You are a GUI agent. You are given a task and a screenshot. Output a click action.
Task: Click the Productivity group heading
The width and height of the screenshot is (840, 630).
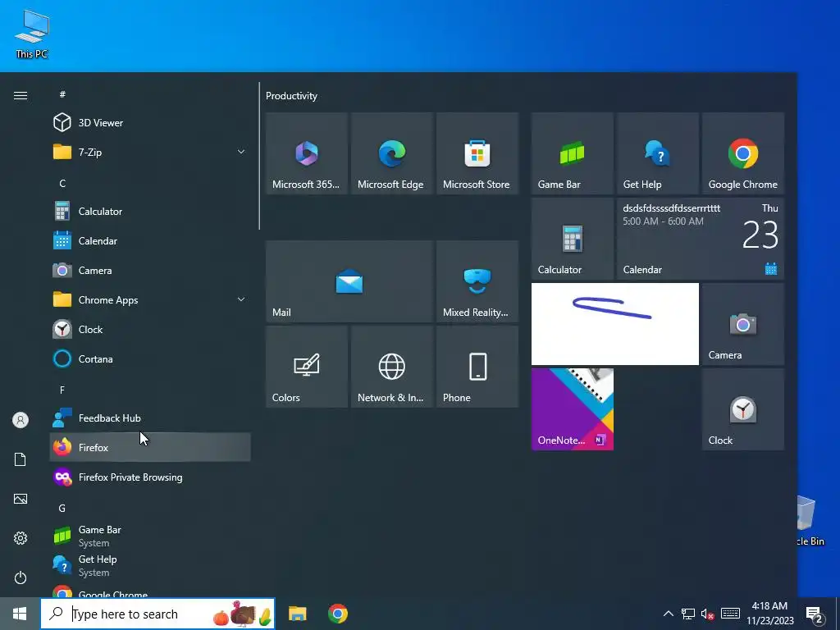pos(291,96)
